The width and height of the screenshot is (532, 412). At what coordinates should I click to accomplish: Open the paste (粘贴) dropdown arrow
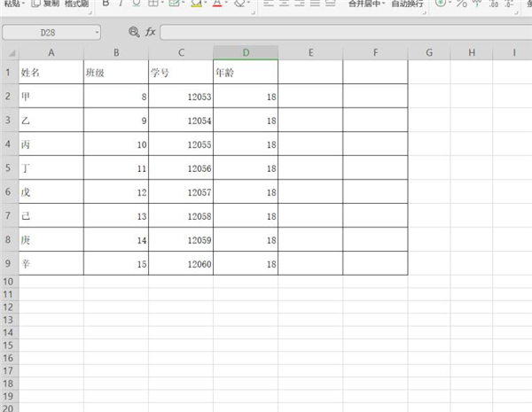pos(23,4)
